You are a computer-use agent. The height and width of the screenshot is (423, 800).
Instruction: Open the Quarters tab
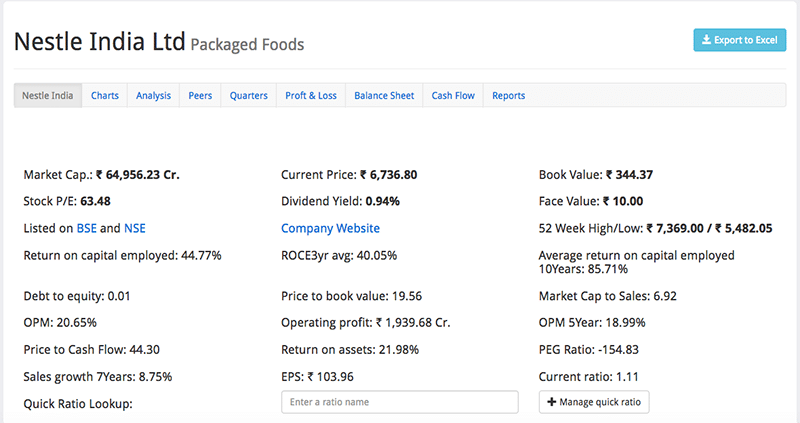248,95
